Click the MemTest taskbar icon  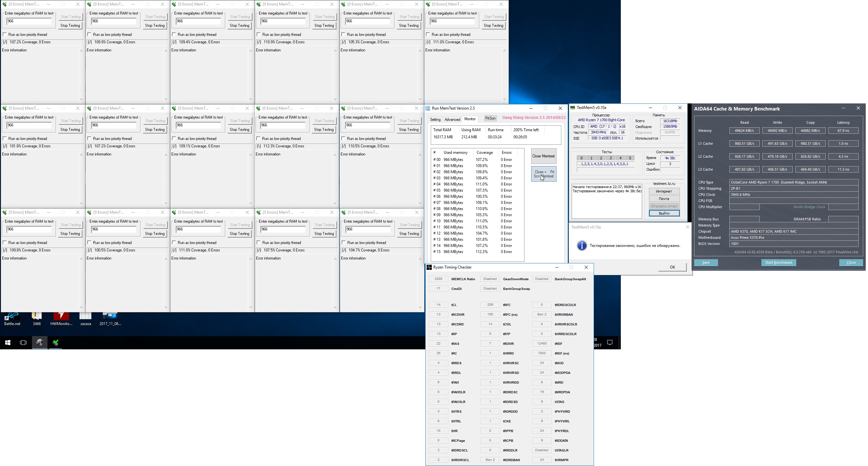pos(56,342)
